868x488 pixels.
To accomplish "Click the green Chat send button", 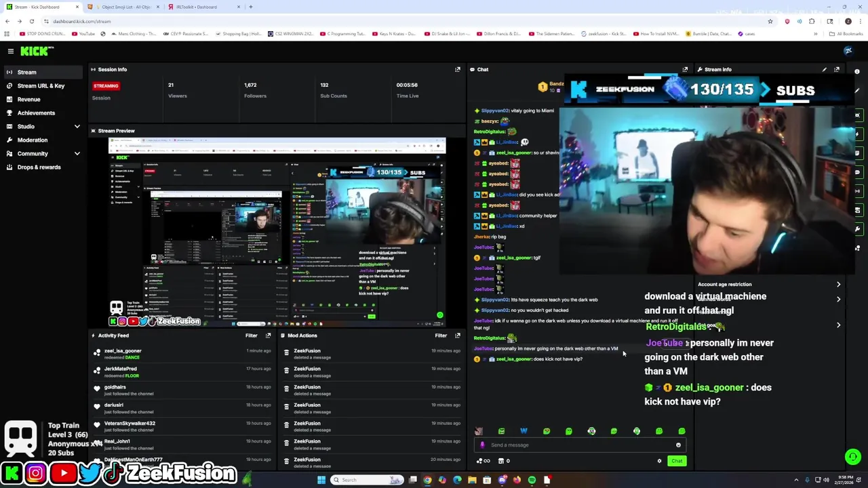I will click(677, 461).
